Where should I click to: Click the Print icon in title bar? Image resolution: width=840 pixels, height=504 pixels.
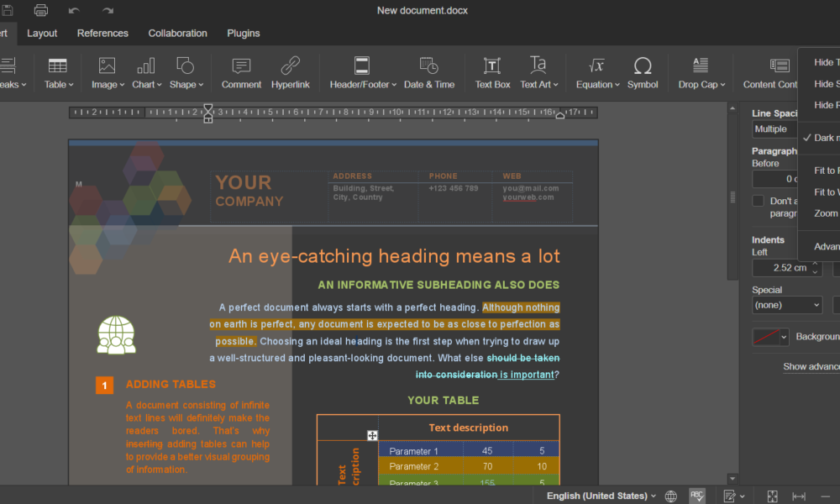pos(40,10)
